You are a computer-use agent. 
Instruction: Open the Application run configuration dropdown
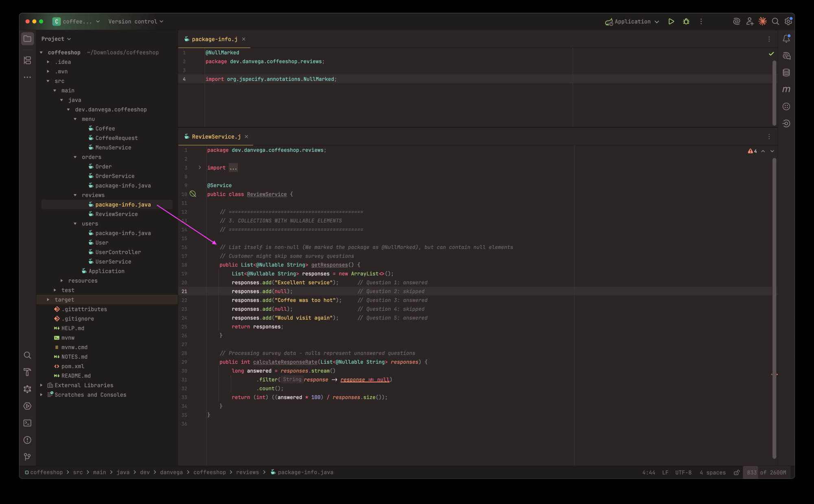click(632, 22)
